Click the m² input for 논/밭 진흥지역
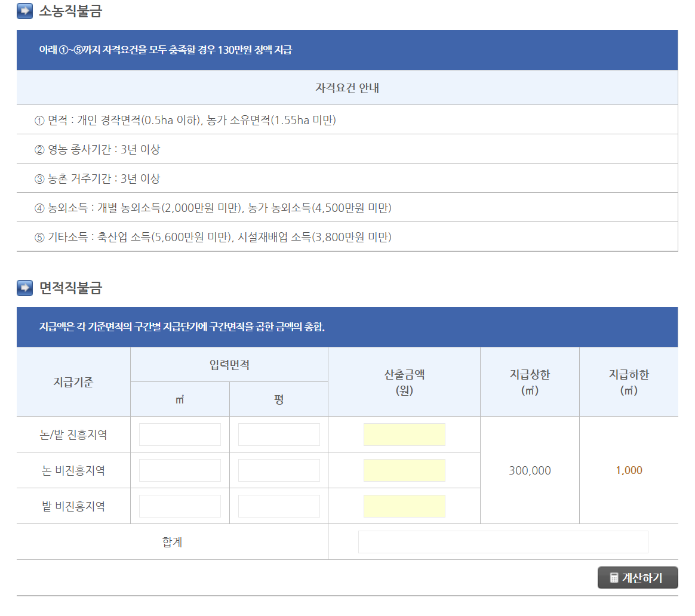 coord(180,434)
